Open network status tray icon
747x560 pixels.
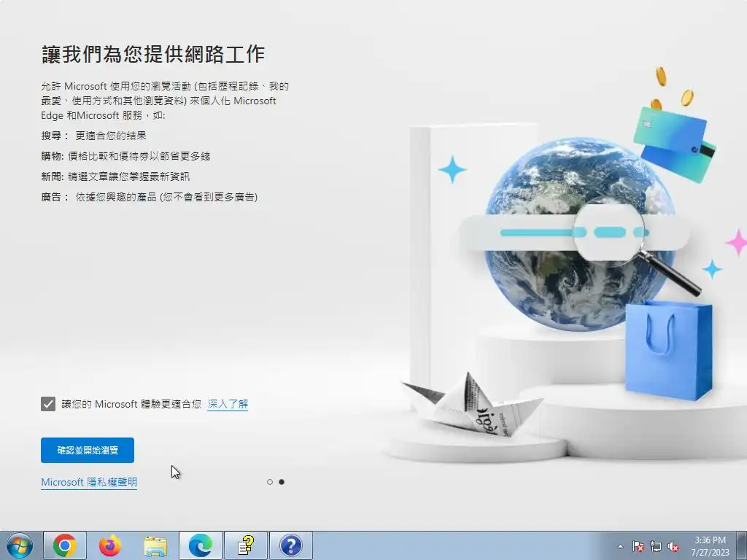pyautogui.click(x=656, y=546)
